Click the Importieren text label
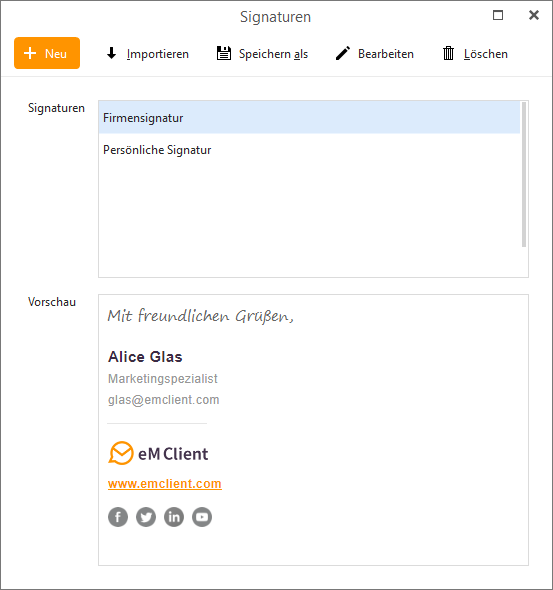Viewport: 553px width, 590px height. coord(158,54)
